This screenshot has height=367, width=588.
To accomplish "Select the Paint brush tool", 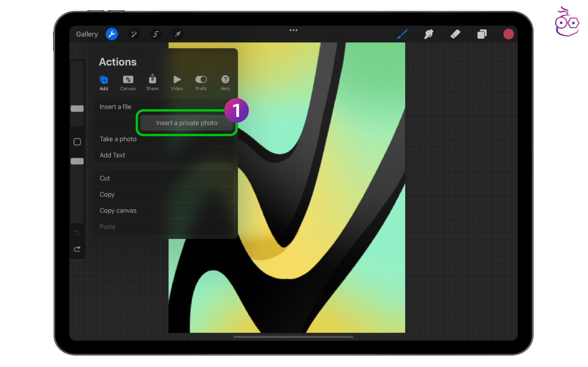I will 402,34.
